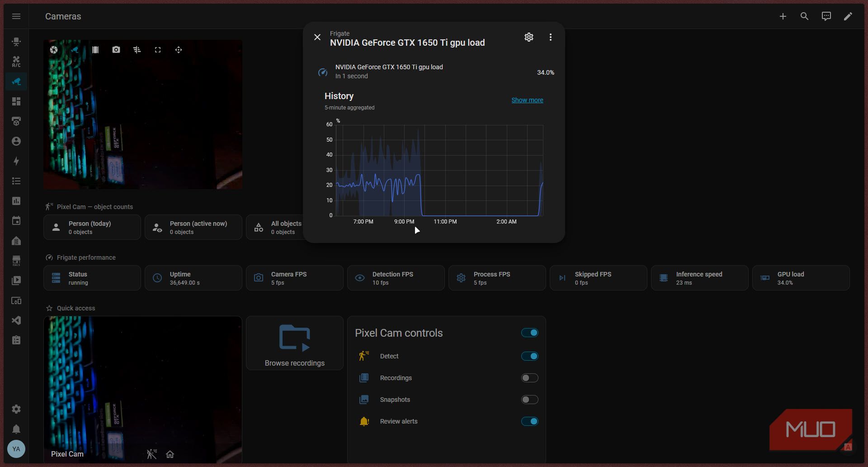Click the Frigate aperture icon on camera card

click(54, 50)
